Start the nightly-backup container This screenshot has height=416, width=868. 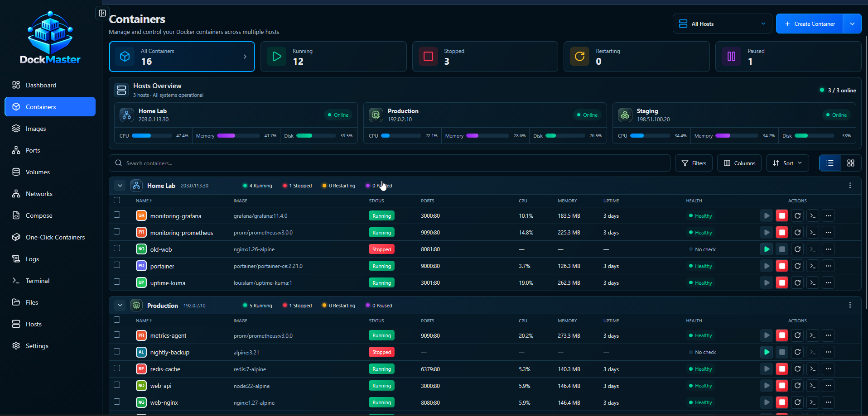767,352
